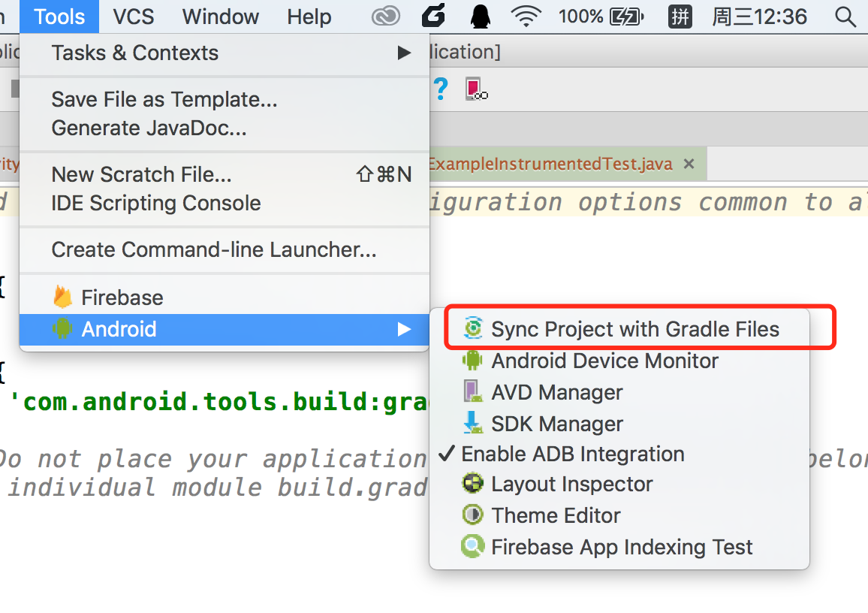
Task: Open the Window menu
Action: 220,17
